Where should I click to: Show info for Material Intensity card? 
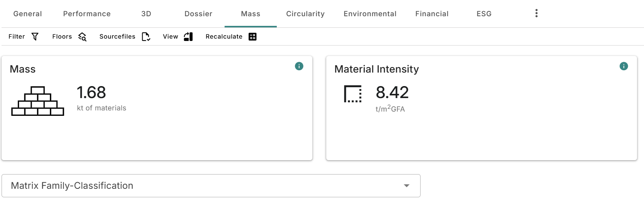(x=624, y=66)
